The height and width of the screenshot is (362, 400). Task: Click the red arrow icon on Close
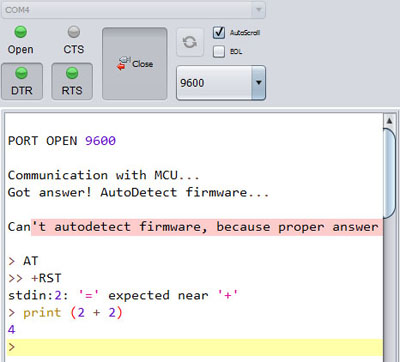coord(121,66)
